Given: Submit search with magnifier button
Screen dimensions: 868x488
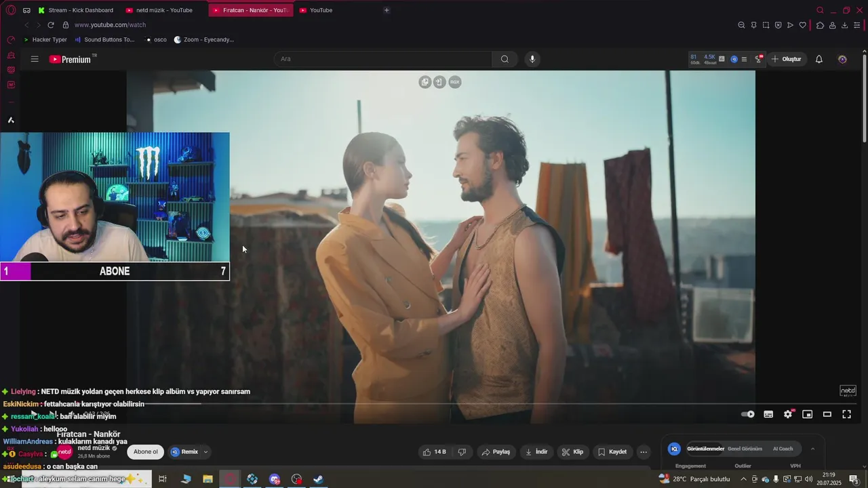Looking at the screenshot, I should (505, 59).
